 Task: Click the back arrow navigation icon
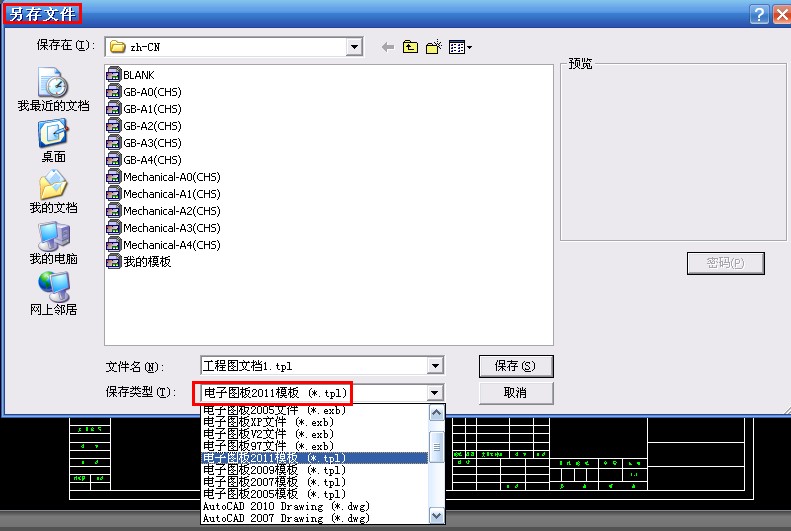[388, 47]
